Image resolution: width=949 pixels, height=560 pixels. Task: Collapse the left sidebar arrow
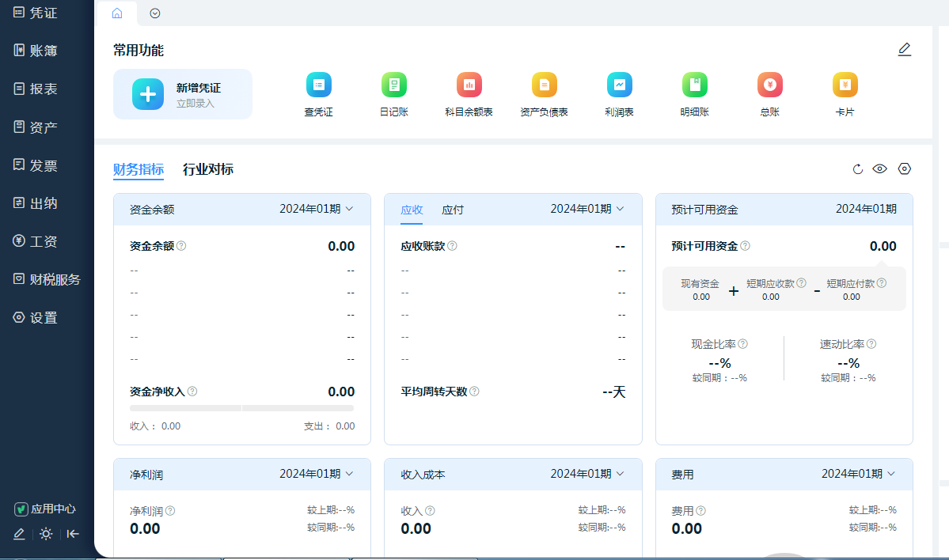[73, 534]
